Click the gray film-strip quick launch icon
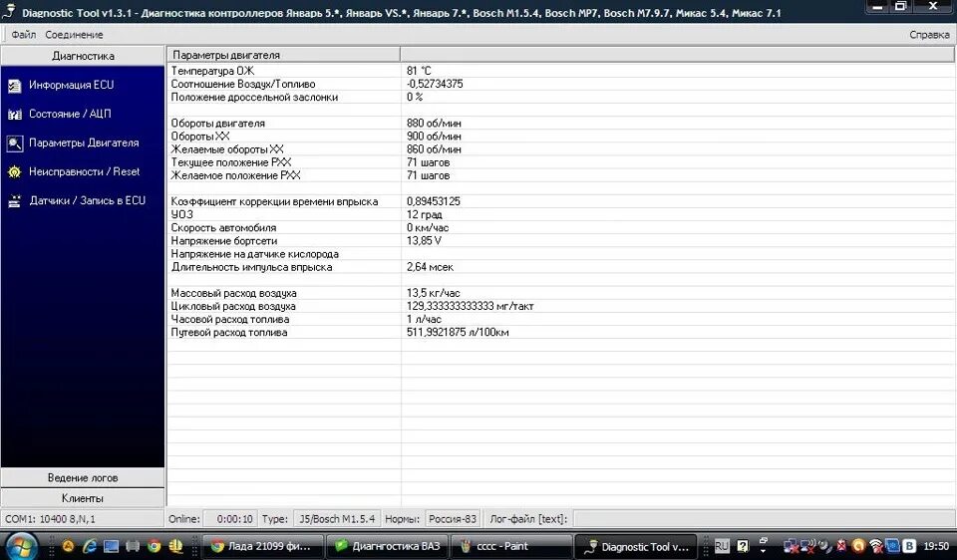This screenshot has height=560, width=957. click(133, 546)
